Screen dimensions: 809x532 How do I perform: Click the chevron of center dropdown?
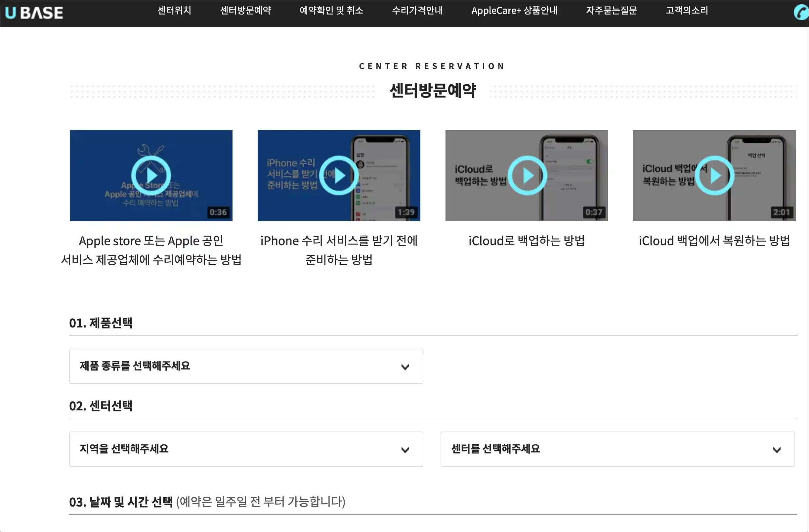point(777,450)
